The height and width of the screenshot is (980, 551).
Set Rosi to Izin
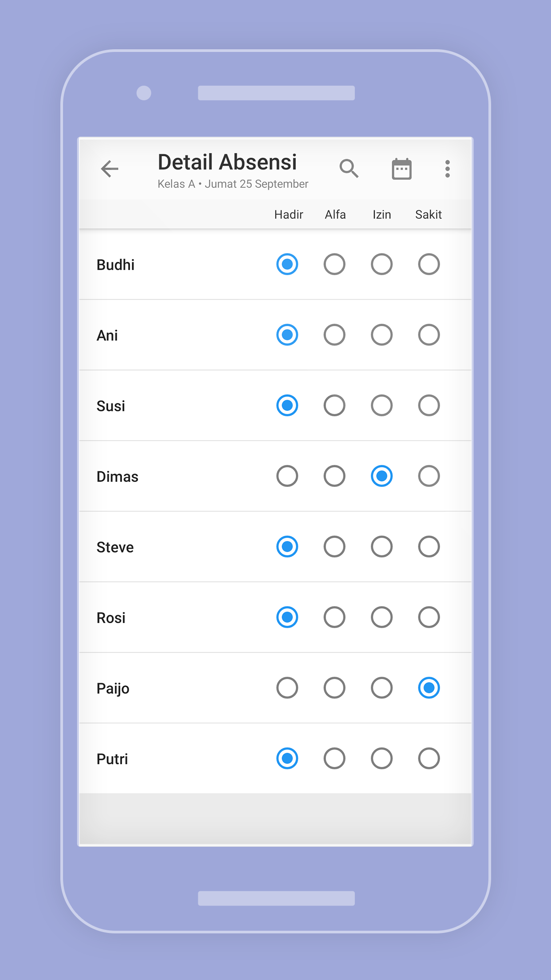(x=382, y=617)
